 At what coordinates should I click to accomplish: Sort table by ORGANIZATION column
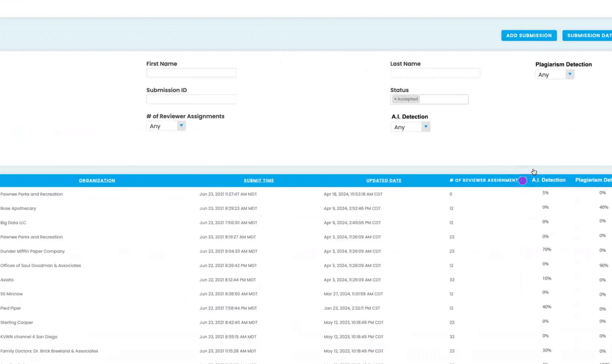coord(97,180)
